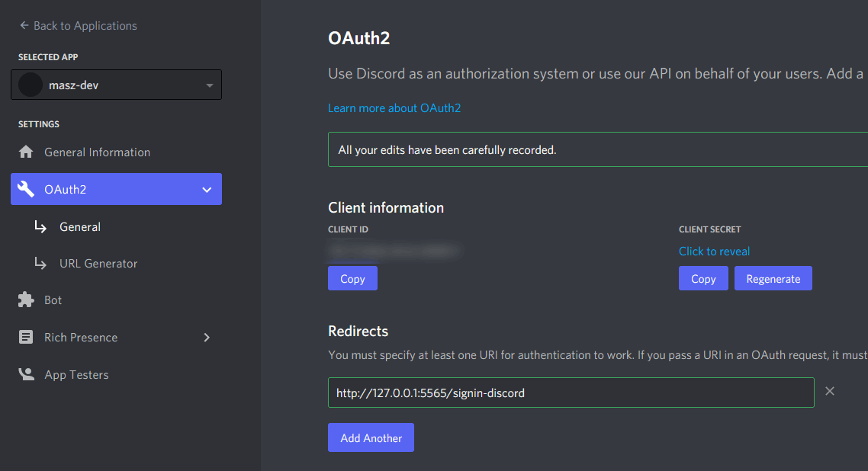Click the App Testers person icon

tap(25, 374)
